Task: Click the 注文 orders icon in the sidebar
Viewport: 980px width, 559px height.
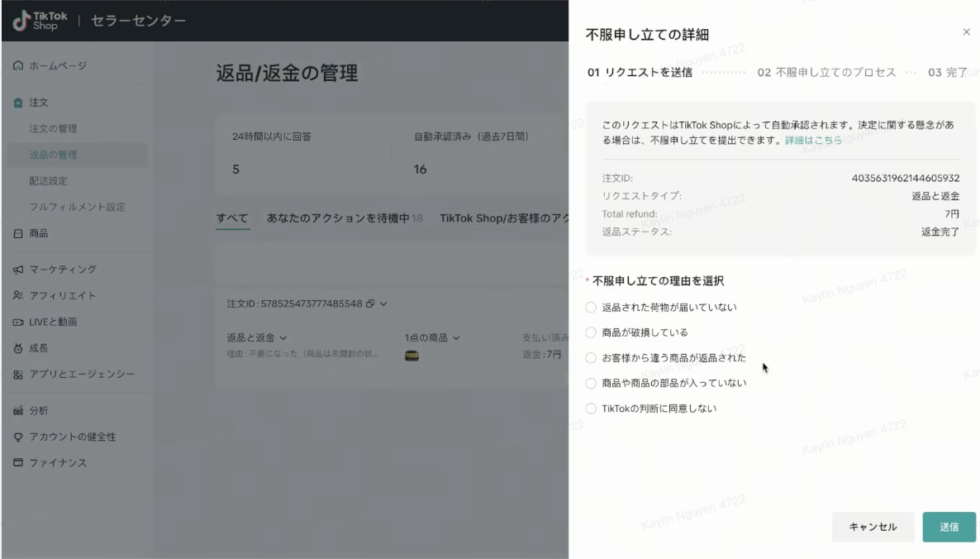Action: pos(18,103)
